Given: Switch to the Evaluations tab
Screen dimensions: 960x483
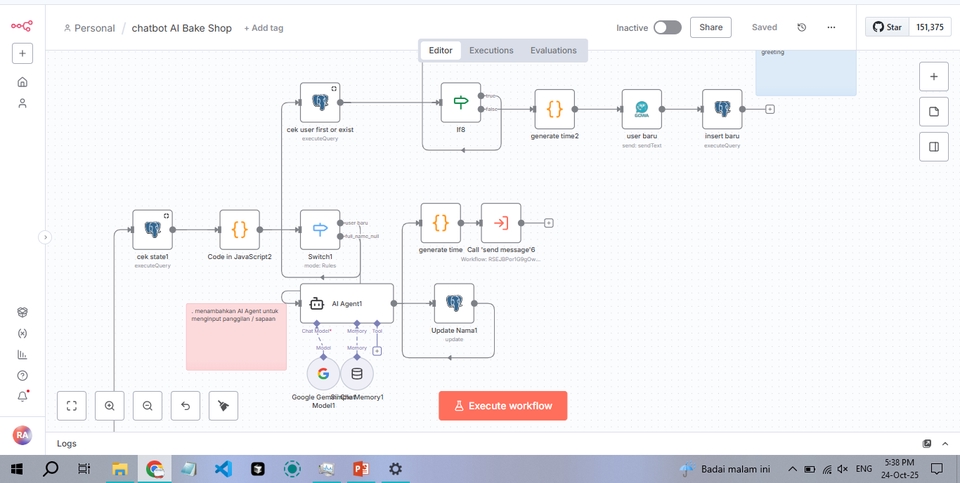Looking at the screenshot, I should (553, 50).
